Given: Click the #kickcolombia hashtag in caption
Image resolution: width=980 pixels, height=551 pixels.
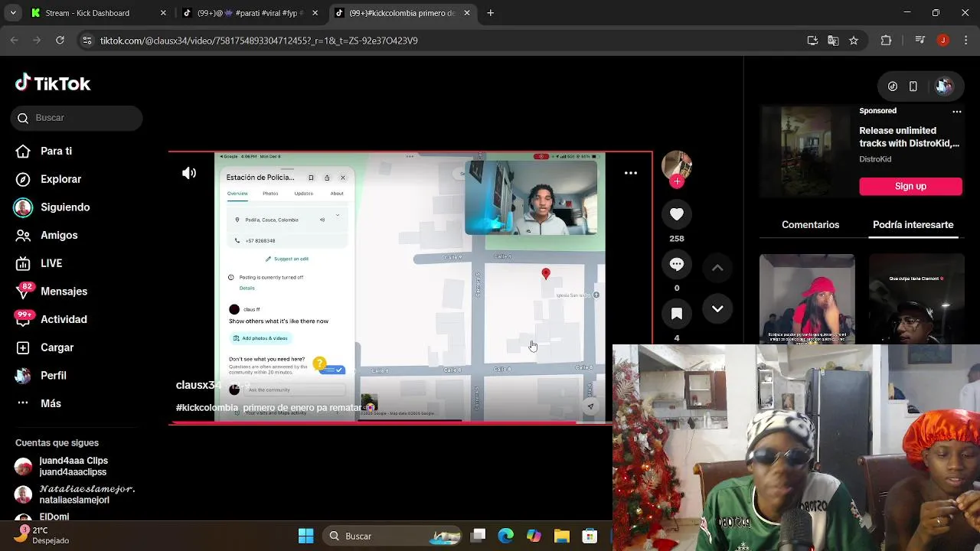Looking at the screenshot, I should 207,408.
